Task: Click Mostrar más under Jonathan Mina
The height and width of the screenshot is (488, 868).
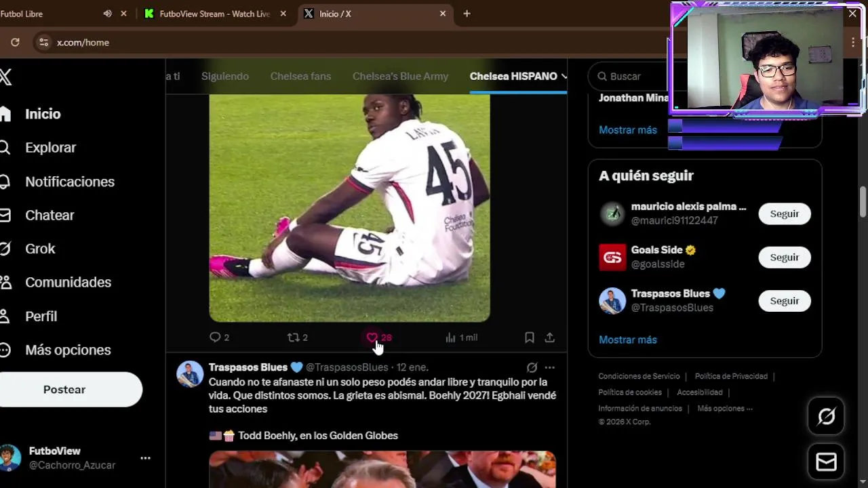Action: point(628,129)
